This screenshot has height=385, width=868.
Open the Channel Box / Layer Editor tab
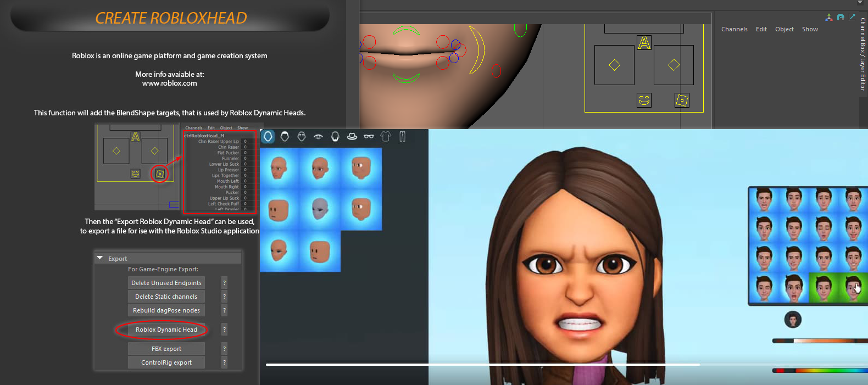(x=863, y=54)
